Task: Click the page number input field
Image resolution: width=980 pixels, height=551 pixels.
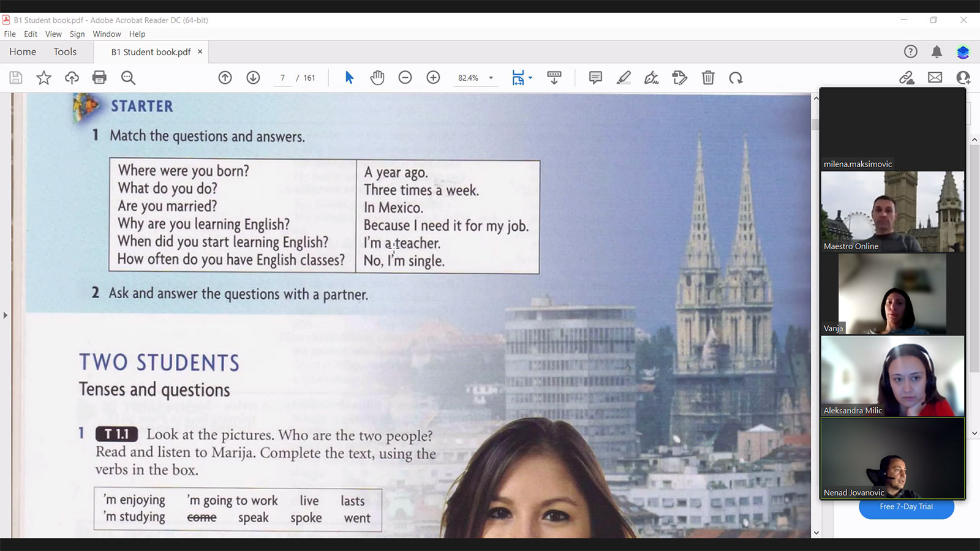Action: [282, 78]
